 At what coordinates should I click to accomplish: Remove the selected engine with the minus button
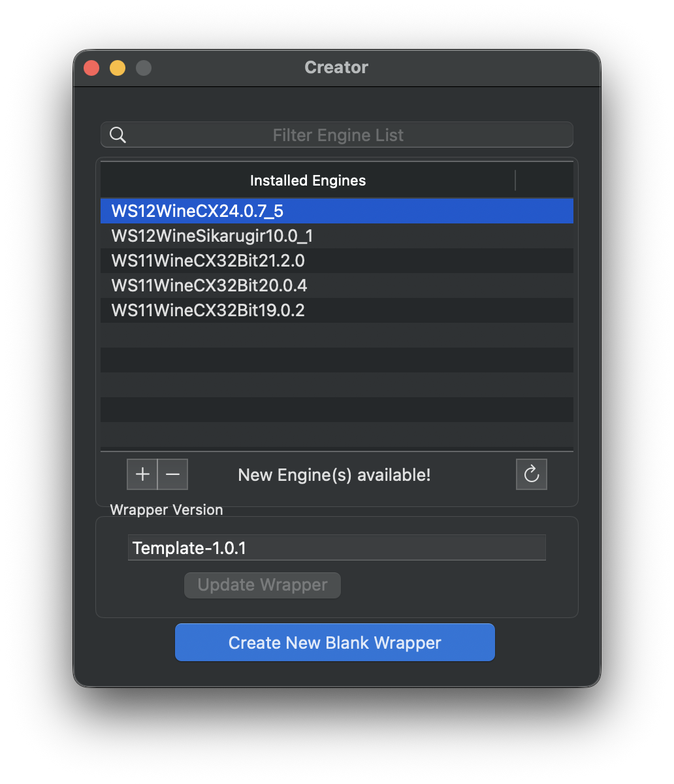click(172, 474)
